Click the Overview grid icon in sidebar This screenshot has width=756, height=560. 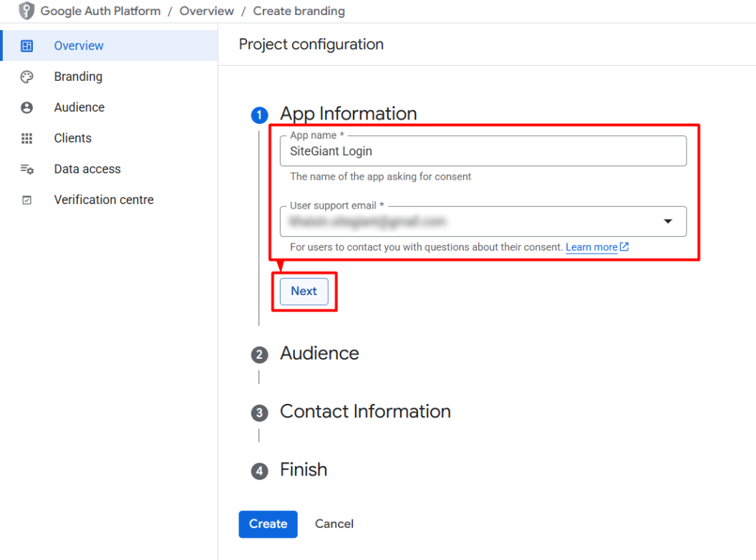coord(27,46)
